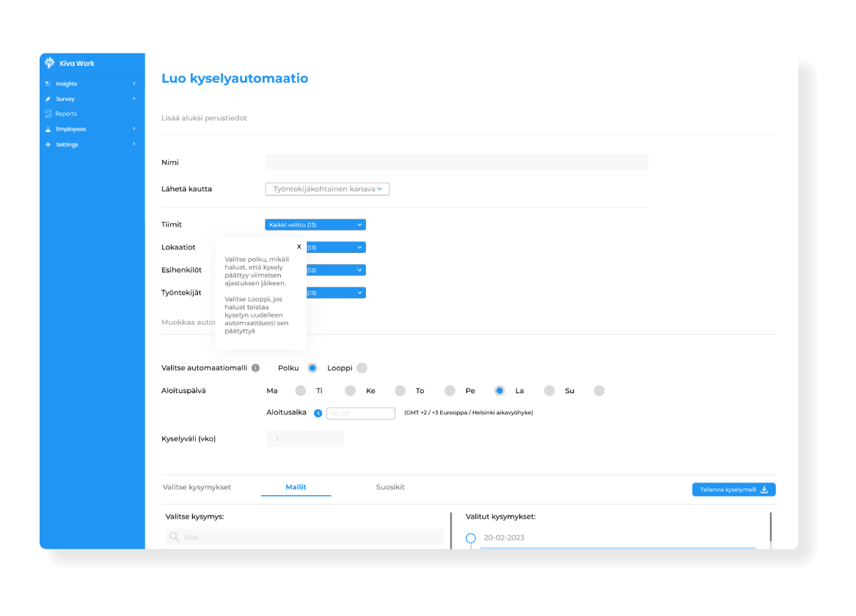Screen dimensions: 856x616
Task: Expand the Settings menu chevron
Action: click(134, 144)
